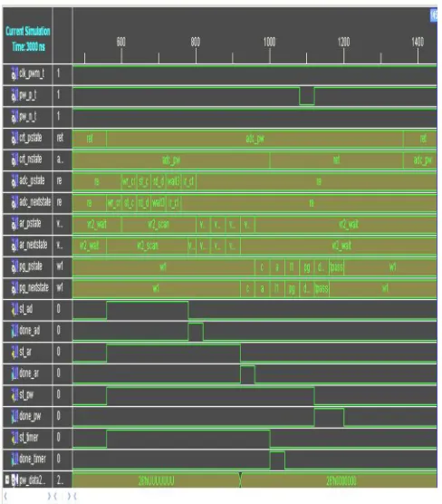
Task: Select the ar_pstate signal name
Action: [x=30, y=223]
